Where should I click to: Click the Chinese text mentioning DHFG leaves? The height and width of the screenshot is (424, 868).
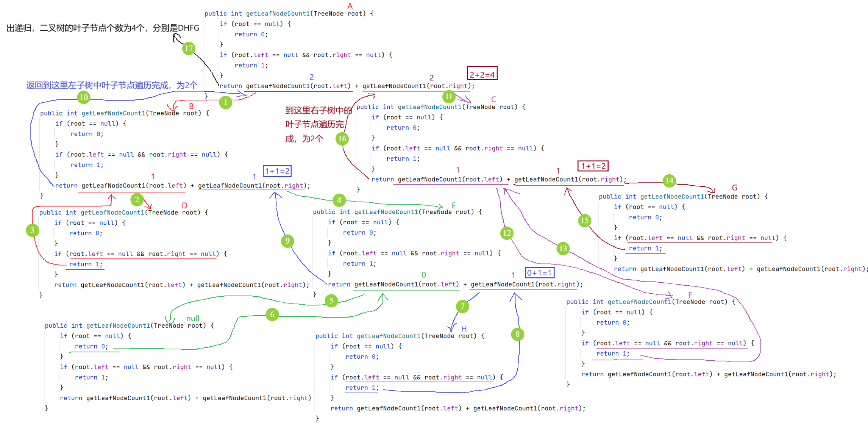coord(103,28)
